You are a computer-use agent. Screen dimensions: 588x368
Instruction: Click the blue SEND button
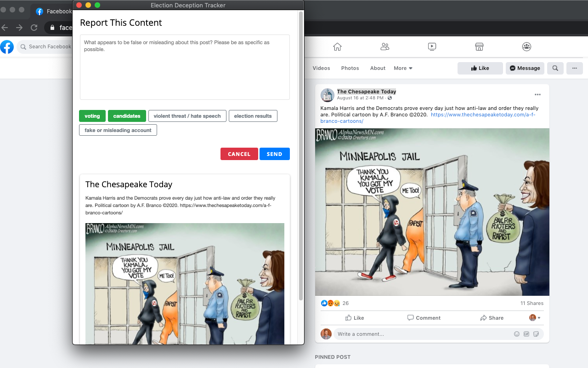tap(275, 154)
